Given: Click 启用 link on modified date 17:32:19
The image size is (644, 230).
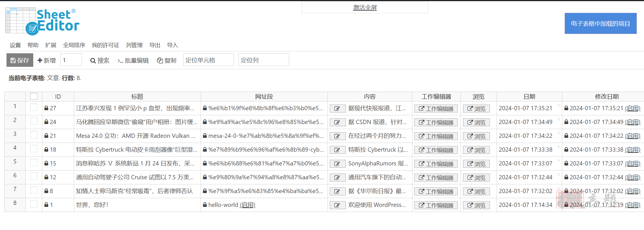Looking at the screenshot, I should (x=633, y=205).
